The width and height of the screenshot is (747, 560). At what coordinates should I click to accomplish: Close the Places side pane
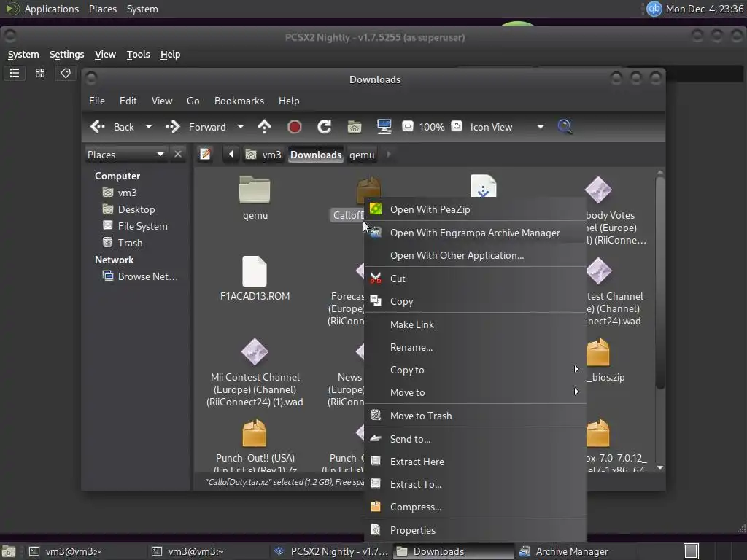(x=178, y=155)
